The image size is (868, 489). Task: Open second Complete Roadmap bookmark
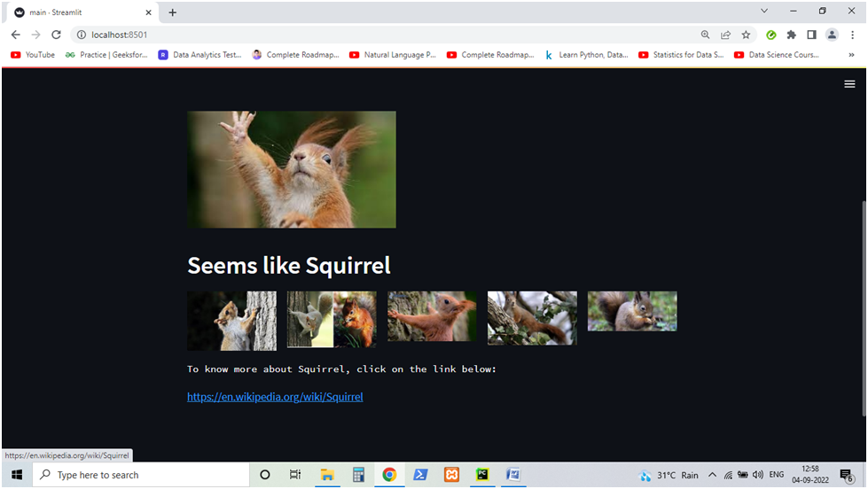point(490,55)
